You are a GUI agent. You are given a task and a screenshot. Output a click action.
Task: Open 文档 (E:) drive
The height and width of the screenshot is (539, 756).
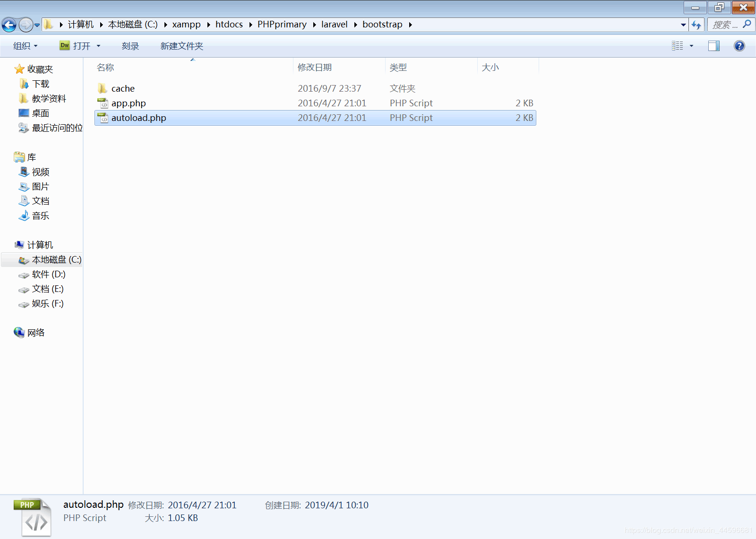pyautogui.click(x=48, y=289)
